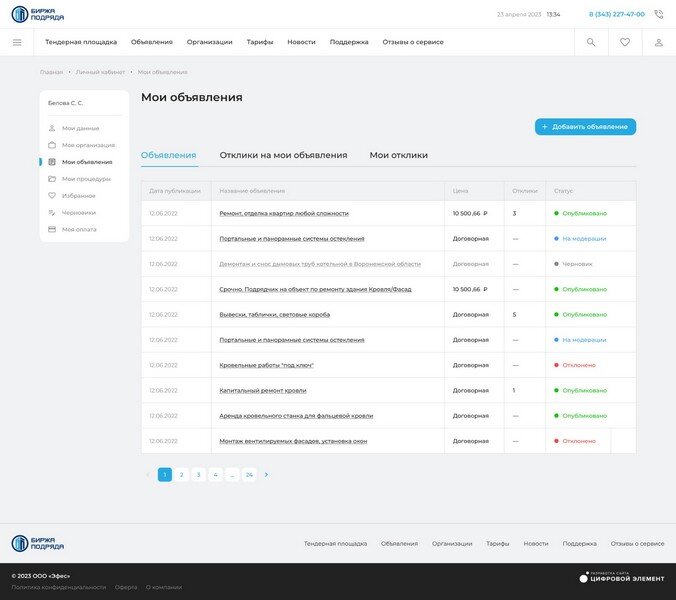Open Мои данные in sidebar
676x600 pixels.
(x=81, y=128)
